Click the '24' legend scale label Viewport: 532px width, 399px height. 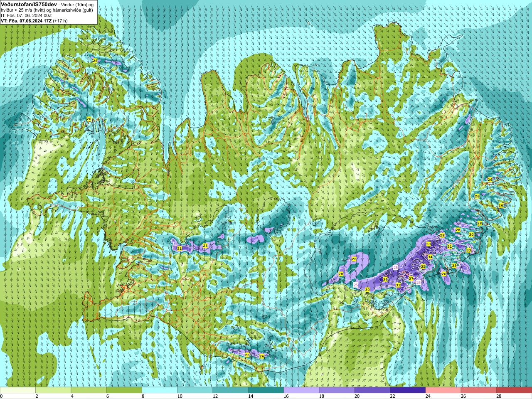pos(428,396)
